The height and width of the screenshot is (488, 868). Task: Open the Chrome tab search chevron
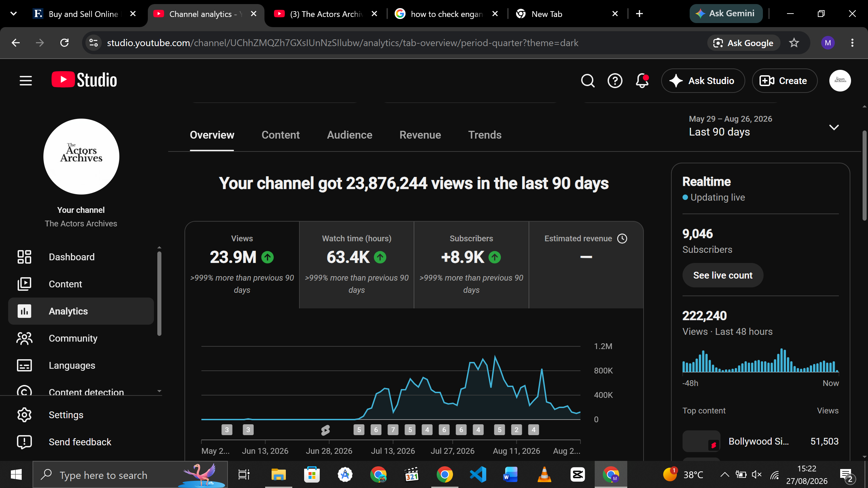pyautogui.click(x=14, y=14)
